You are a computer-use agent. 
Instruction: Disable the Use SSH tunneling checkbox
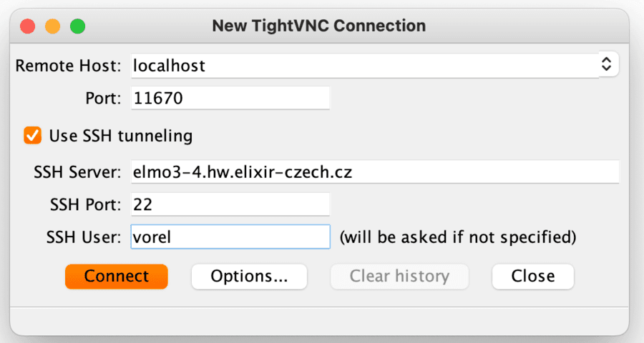pyautogui.click(x=32, y=135)
